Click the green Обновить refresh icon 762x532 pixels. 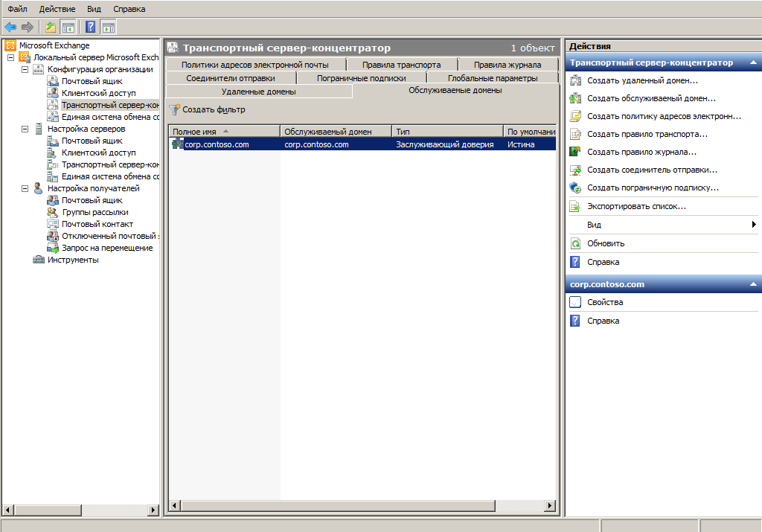point(575,243)
